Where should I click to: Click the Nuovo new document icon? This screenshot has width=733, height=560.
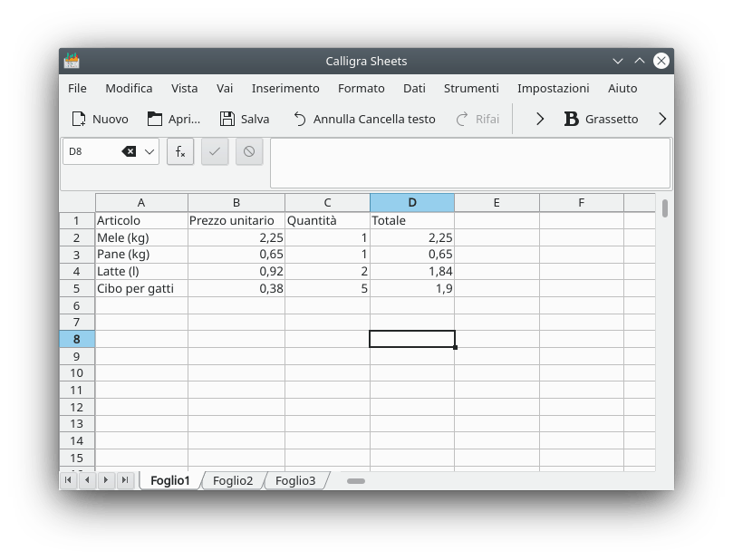tap(79, 119)
